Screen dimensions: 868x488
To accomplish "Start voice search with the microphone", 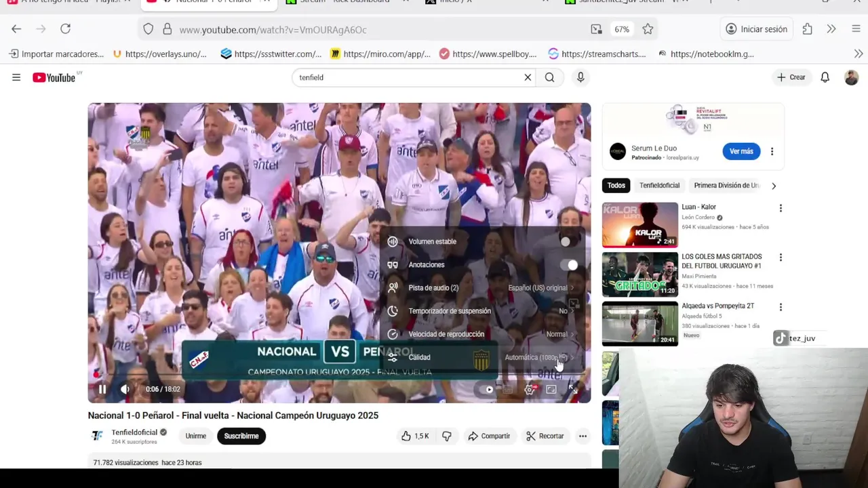I will coord(580,77).
